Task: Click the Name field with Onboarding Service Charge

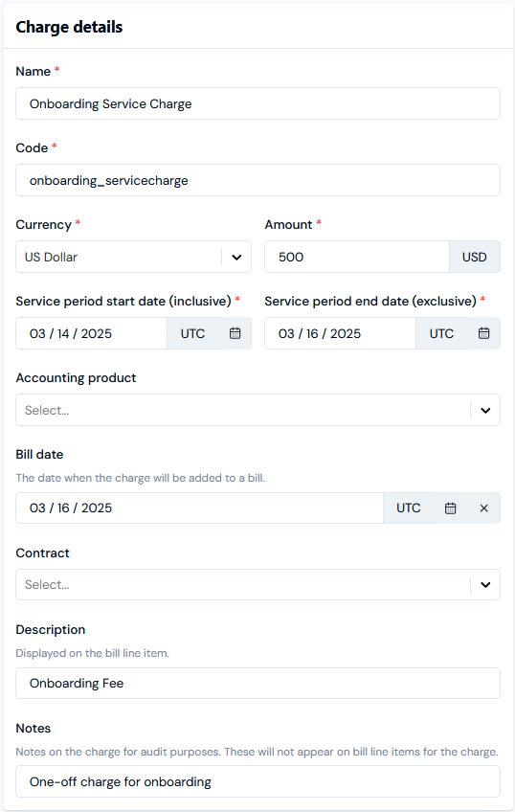Action: pos(257,103)
